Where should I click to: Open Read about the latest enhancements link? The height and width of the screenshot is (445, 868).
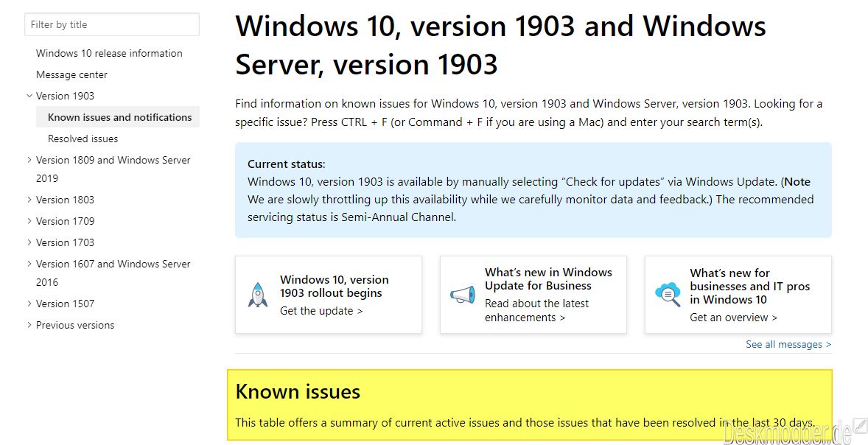click(536, 310)
